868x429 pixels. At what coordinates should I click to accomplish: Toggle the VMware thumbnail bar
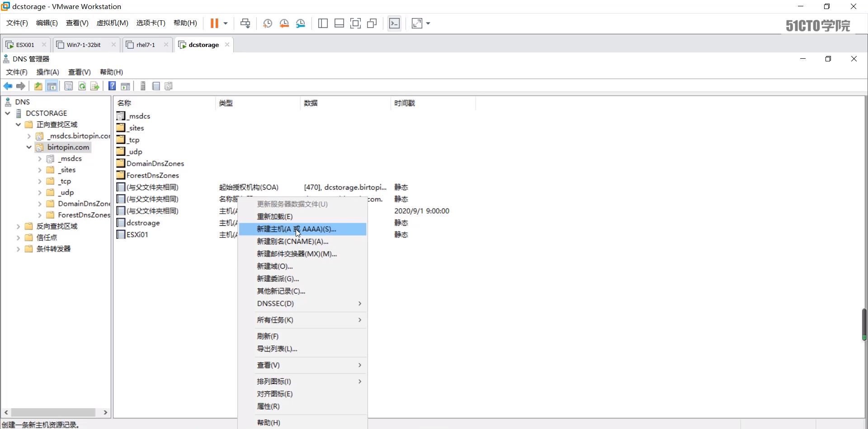[339, 23]
